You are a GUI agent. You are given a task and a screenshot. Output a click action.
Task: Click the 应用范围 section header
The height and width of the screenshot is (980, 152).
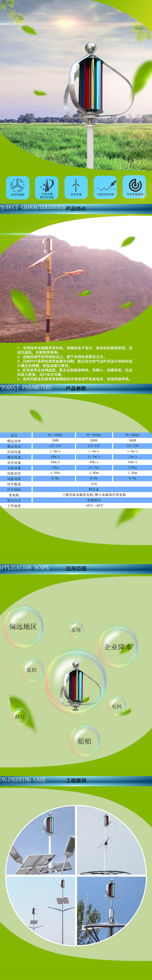coord(76,568)
